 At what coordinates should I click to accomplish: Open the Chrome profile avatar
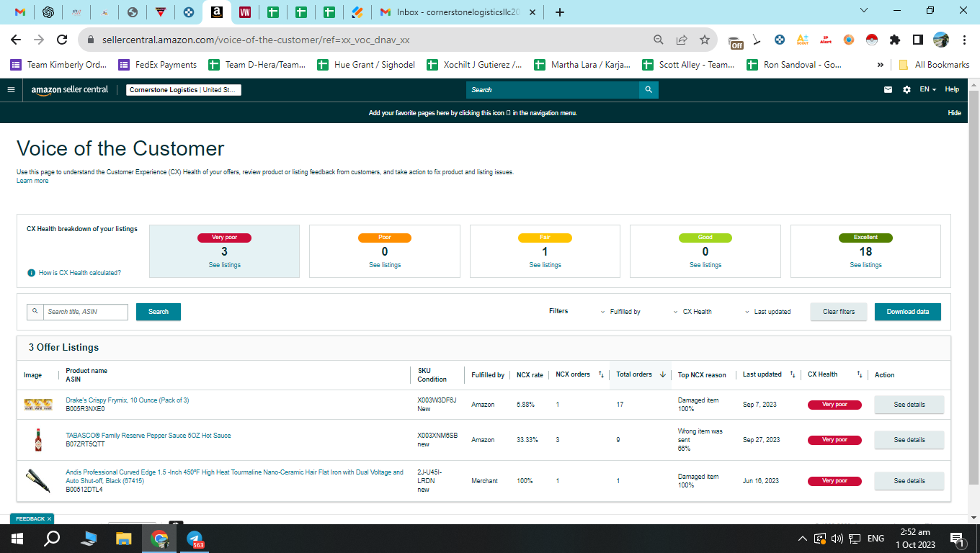pos(941,40)
